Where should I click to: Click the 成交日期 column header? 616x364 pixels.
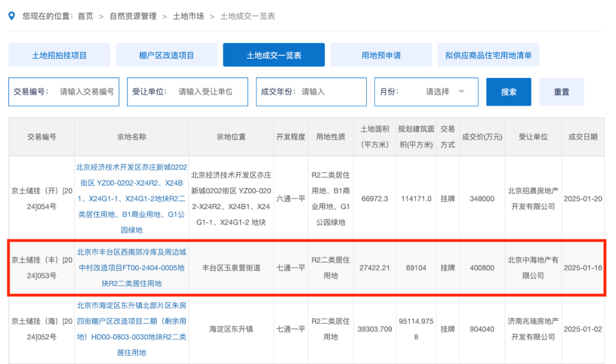point(583,137)
